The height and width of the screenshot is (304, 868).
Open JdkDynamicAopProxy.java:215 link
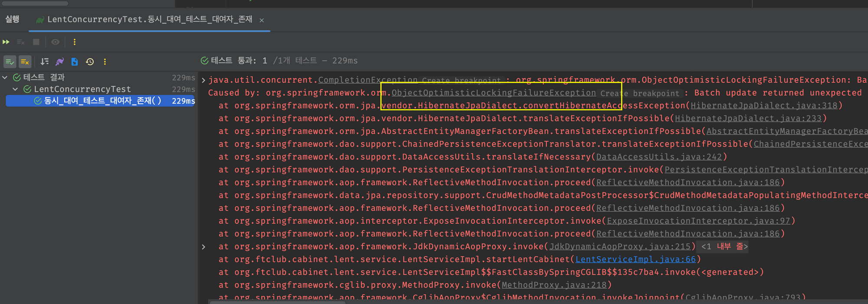[x=620, y=247]
